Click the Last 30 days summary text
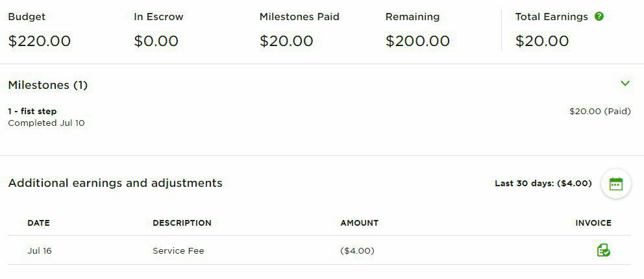This screenshot has width=644, height=279. tap(543, 184)
